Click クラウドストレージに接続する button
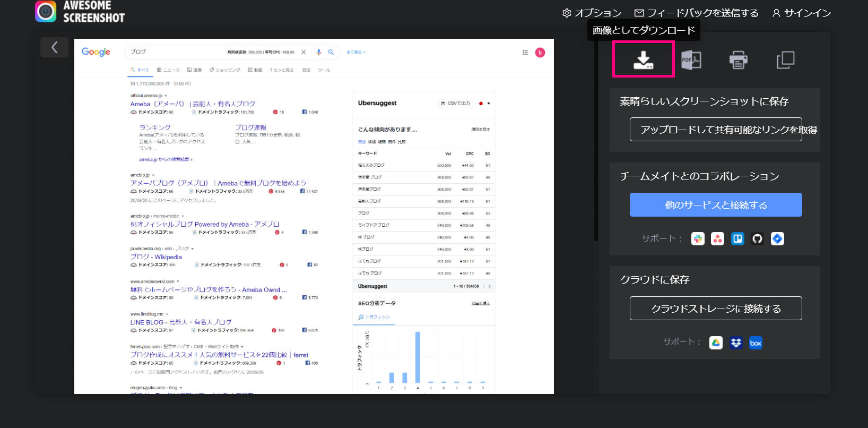This screenshot has width=868, height=428. coord(716,309)
